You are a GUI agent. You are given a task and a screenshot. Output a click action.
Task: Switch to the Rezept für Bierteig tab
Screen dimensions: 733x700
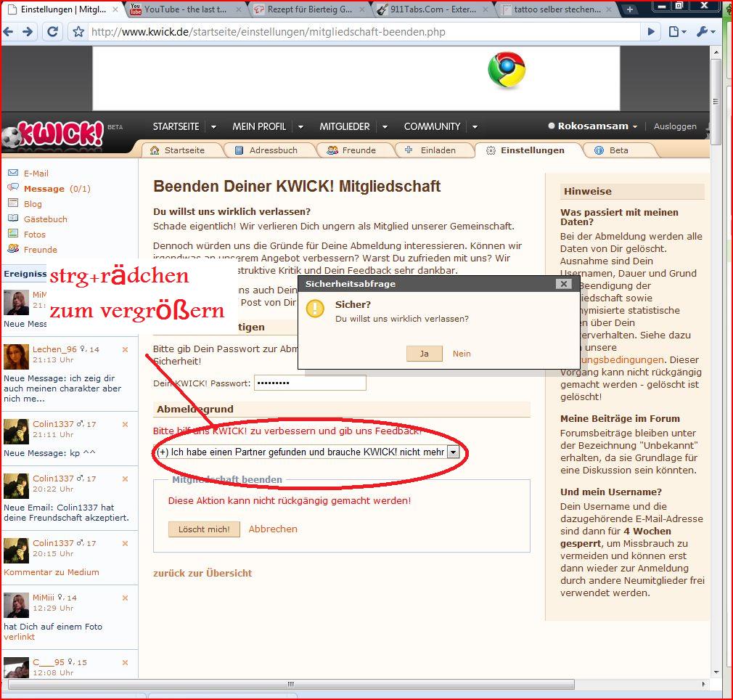point(309,9)
